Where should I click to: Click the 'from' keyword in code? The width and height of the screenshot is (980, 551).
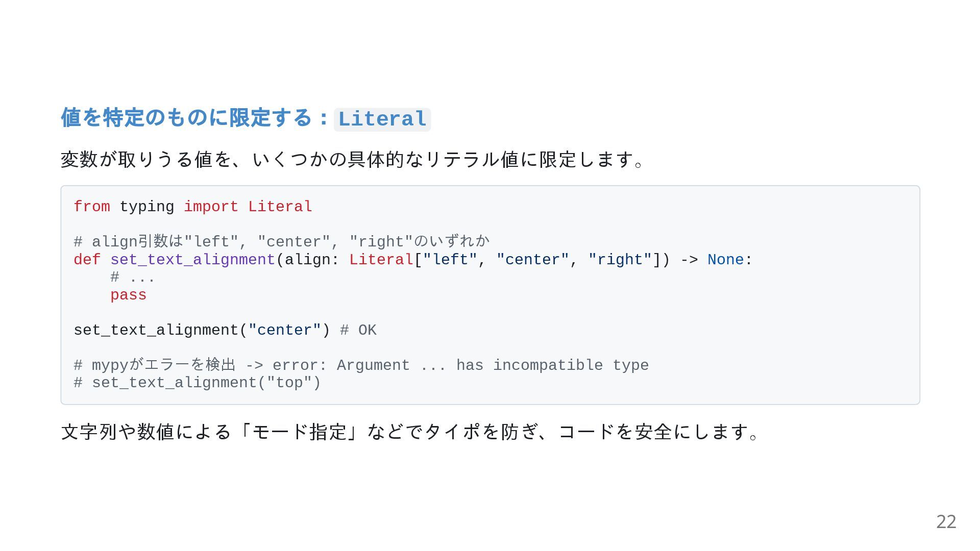tap(92, 207)
